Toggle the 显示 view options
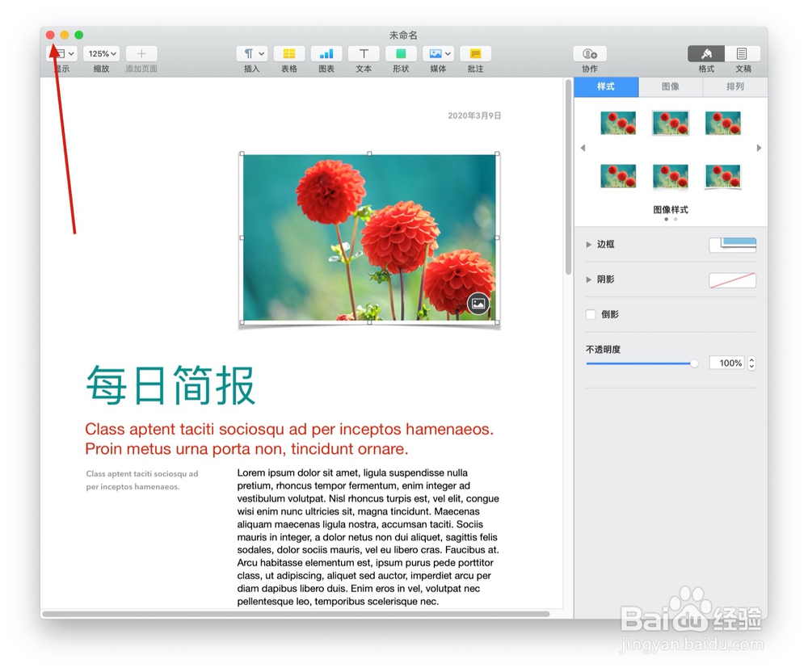Screen dimensions: 808x672 (x=62, y=53)
